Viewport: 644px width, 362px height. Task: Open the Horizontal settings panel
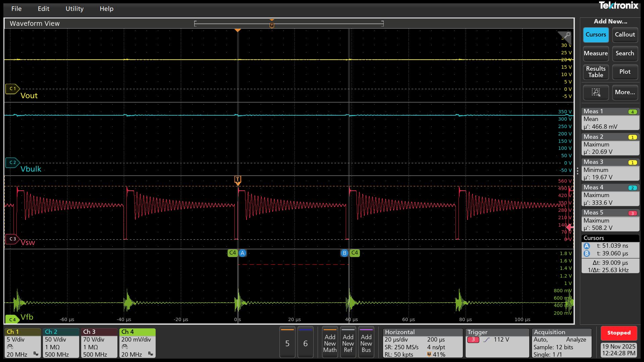[x=423, y=343]
